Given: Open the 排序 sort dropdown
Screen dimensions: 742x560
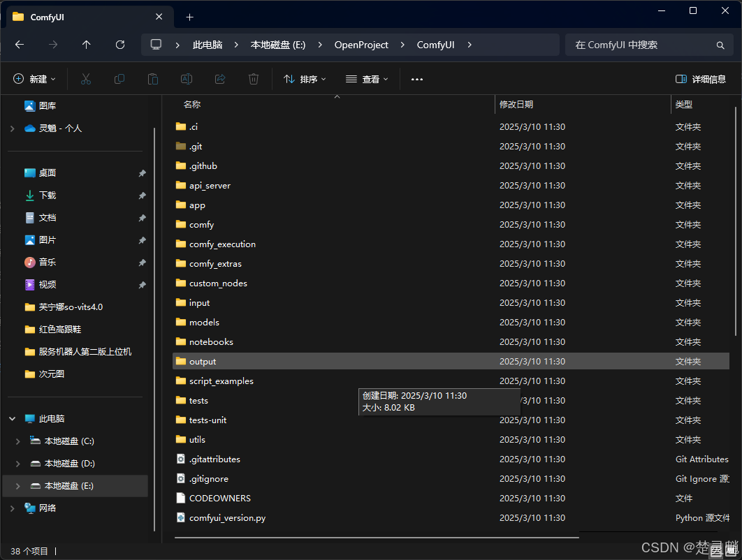Looking at the screenshot, I should [305, 79].
